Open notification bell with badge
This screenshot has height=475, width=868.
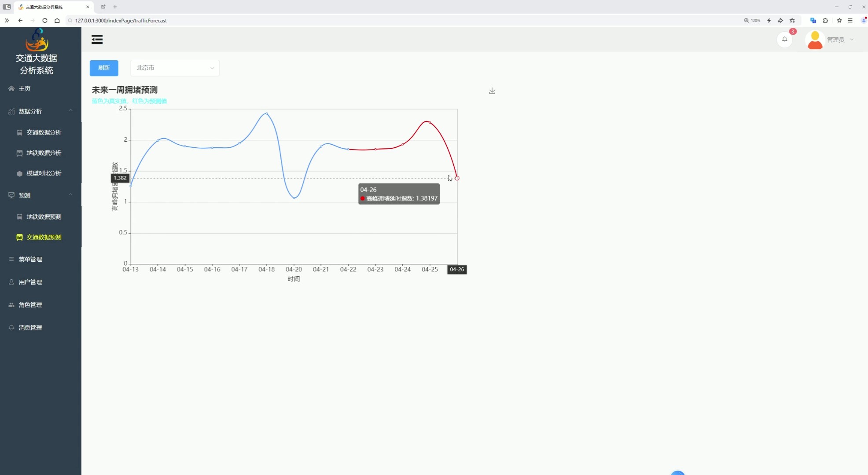[784, 39]
